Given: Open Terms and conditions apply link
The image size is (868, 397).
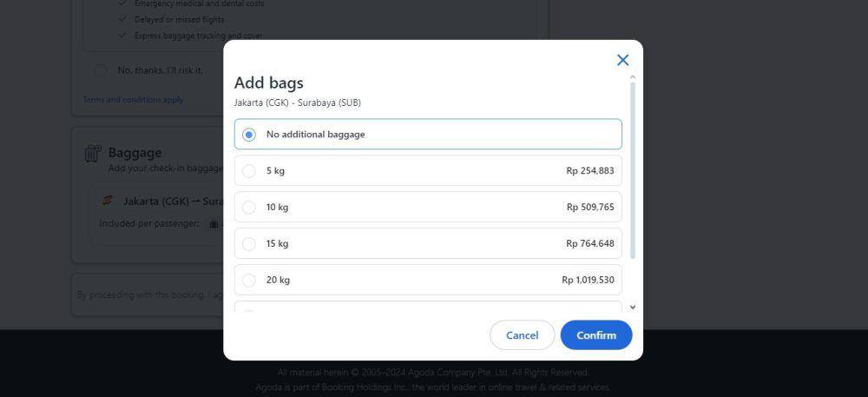Looking at the screenshot, I should click(133, 100).
